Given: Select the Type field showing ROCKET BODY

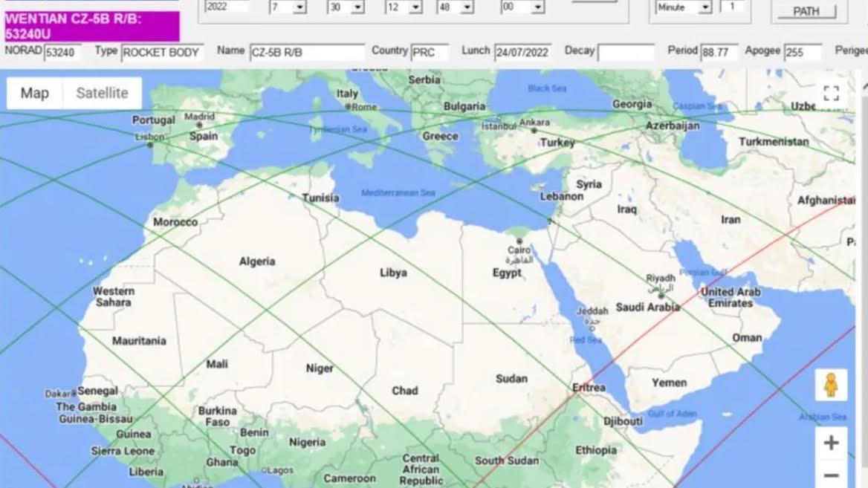Looking at the screenshot, I should 162,53.
